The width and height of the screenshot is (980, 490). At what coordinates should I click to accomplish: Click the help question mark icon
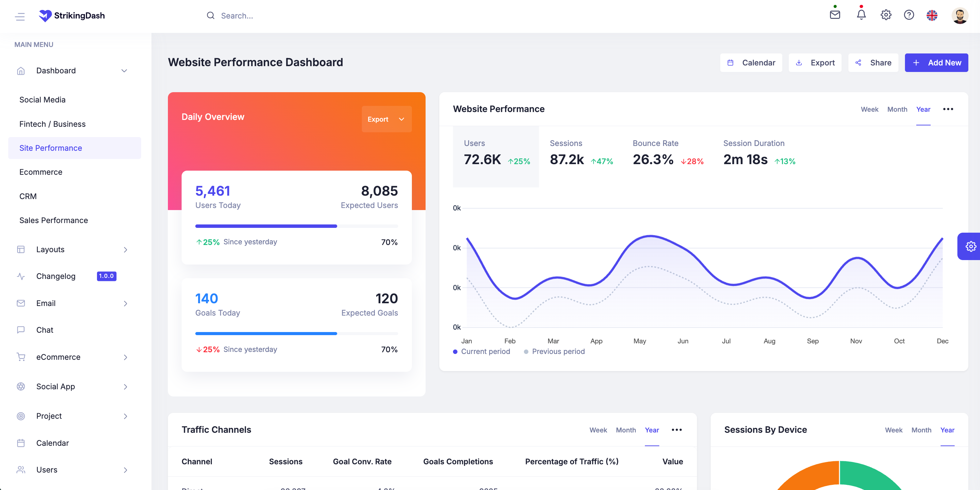909,15
